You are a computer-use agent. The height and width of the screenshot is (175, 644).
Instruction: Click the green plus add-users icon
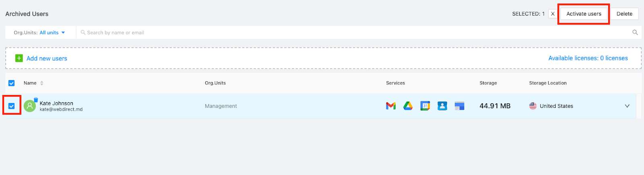coord(19,58)
